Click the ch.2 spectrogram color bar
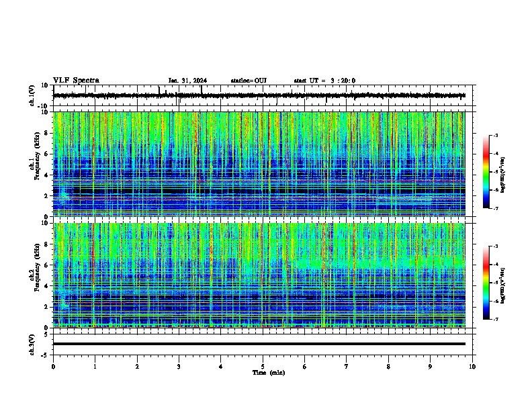 pos(486,283)
